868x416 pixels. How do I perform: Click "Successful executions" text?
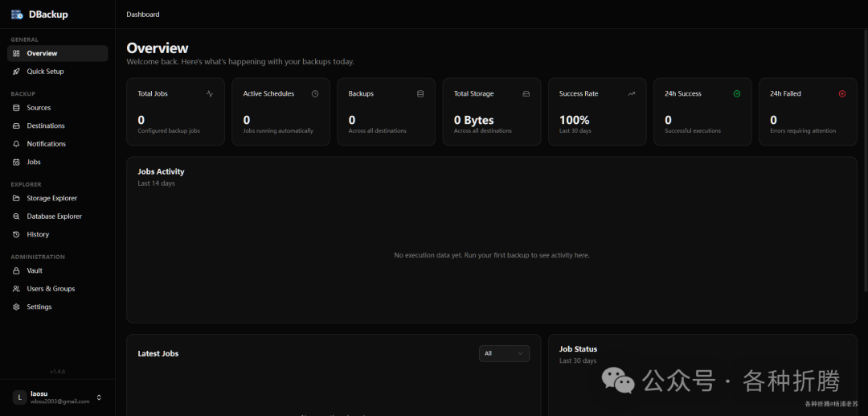(693, 131)
